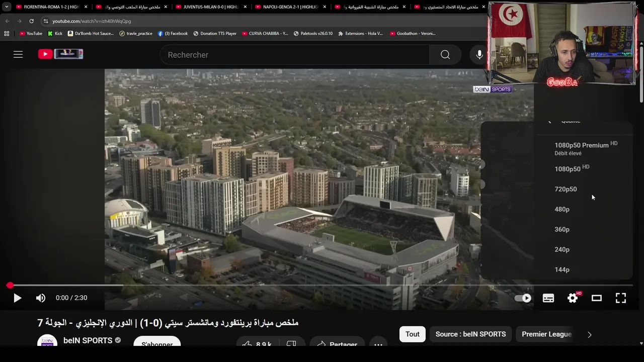The width and height of the screenshot is (644, 362).
Task: Start voice search with microphone icon
Action: click(x=479, y=55)
